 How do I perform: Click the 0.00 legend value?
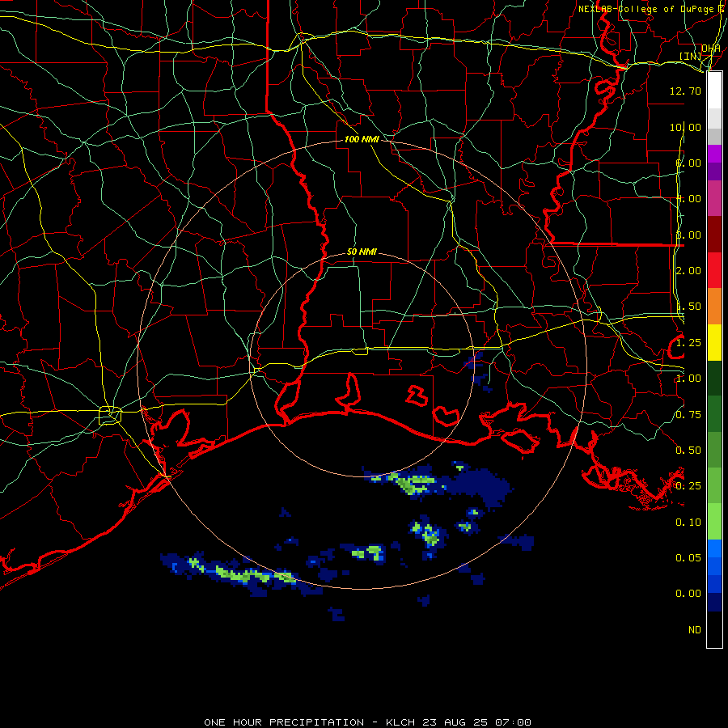click(688, 594)
